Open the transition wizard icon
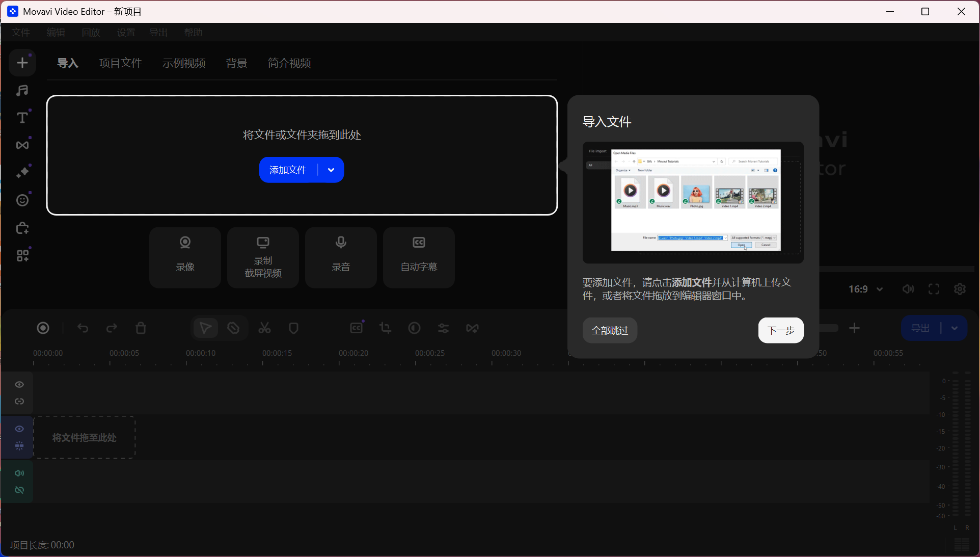980x557 pixels. (473, 328)
